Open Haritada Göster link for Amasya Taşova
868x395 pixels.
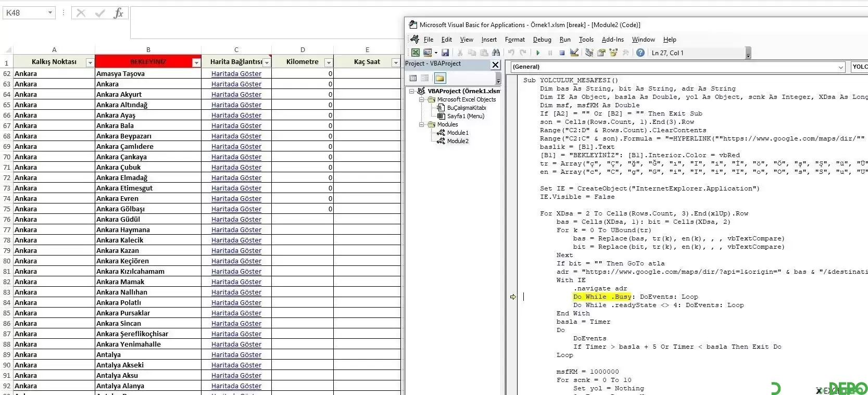236,74
